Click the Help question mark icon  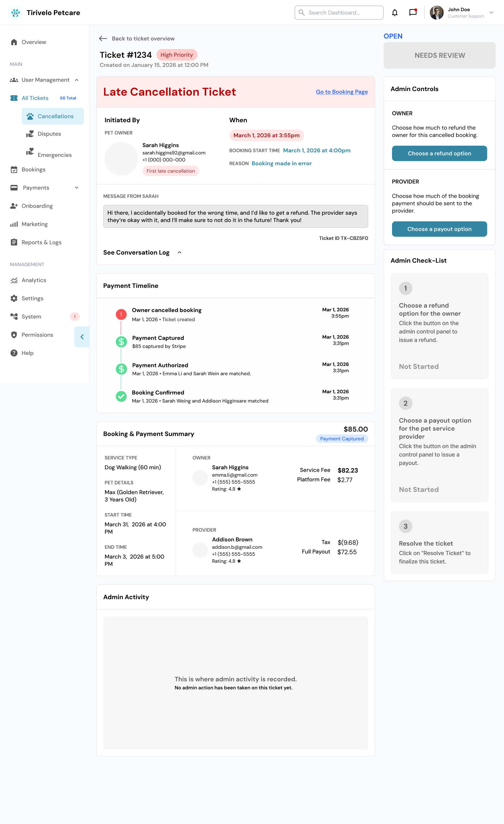point(14,353)
